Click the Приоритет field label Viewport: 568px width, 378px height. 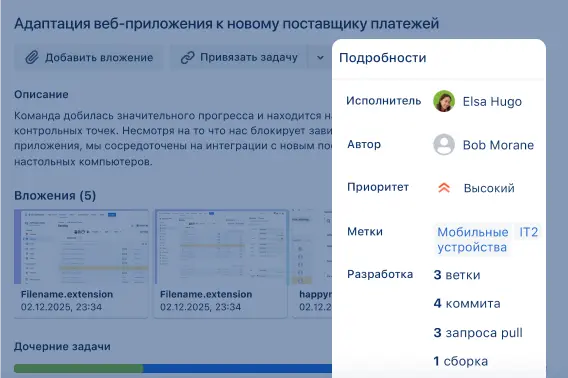click(x=378, y=187)
